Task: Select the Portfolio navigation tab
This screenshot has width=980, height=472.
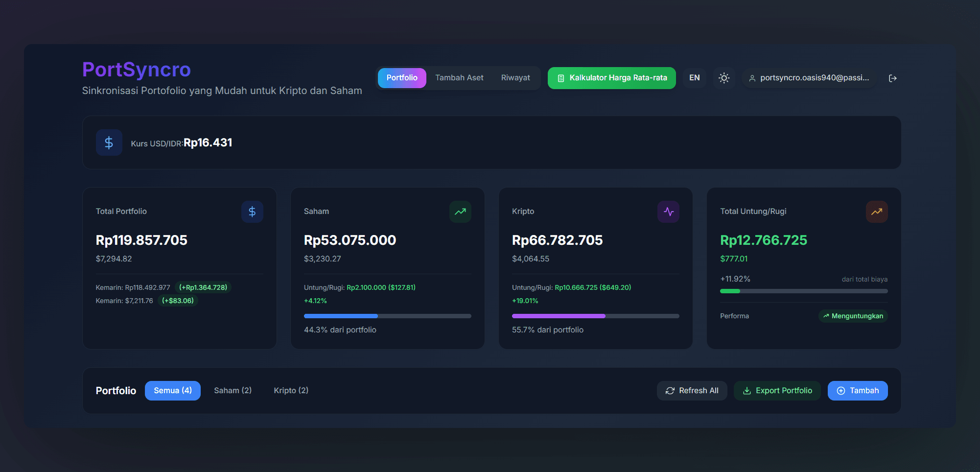Action: pyautogui.click(x=402, y=78)
